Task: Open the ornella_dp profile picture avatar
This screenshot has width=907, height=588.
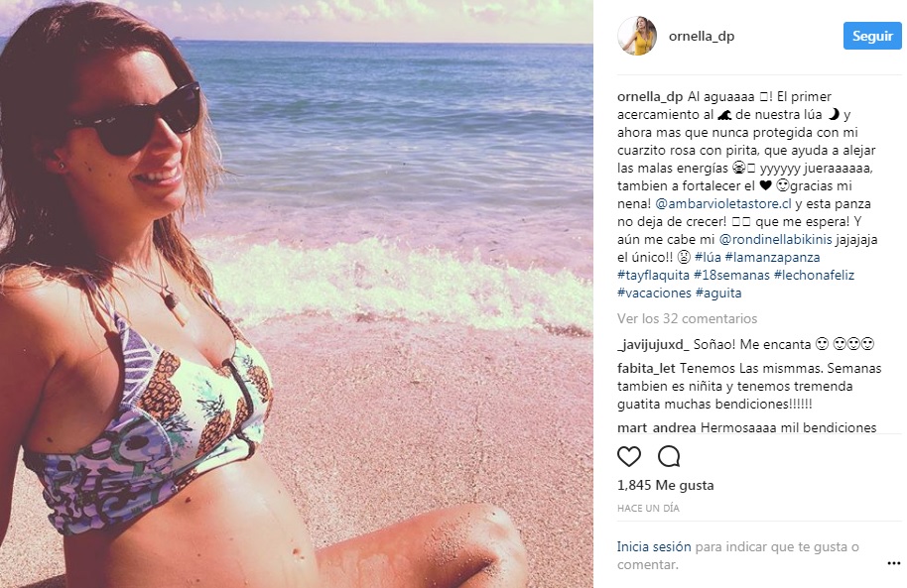Action: pos(637,36)
